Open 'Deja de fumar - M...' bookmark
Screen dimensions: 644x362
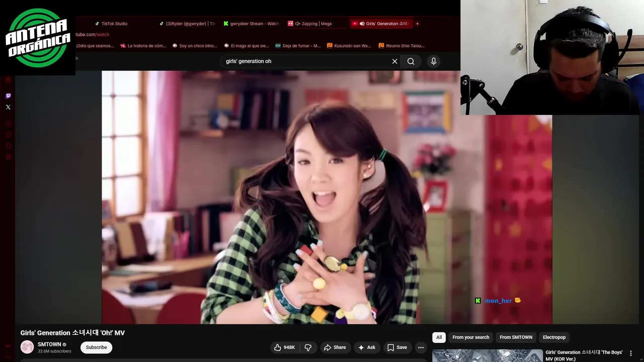(x=298, y=46)
